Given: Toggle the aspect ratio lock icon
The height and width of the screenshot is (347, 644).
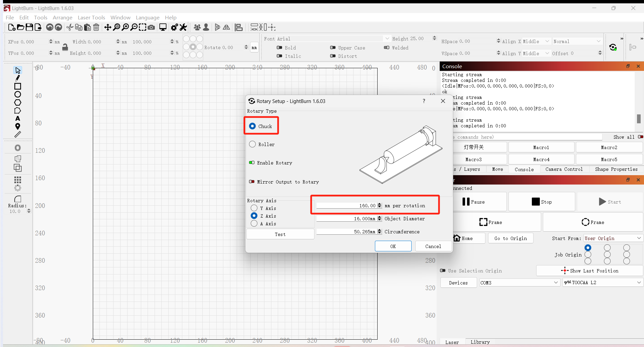Looking at the screenshot, I should (x=65, y=47).
